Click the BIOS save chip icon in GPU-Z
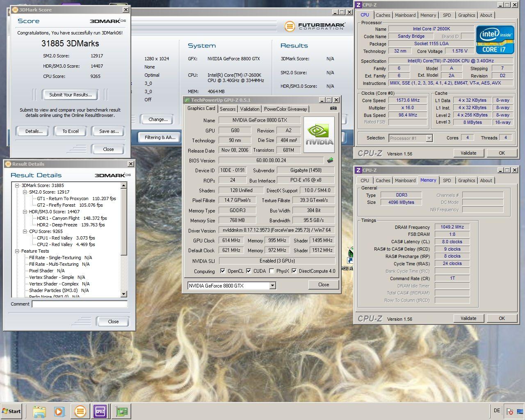 coord(330,160)
